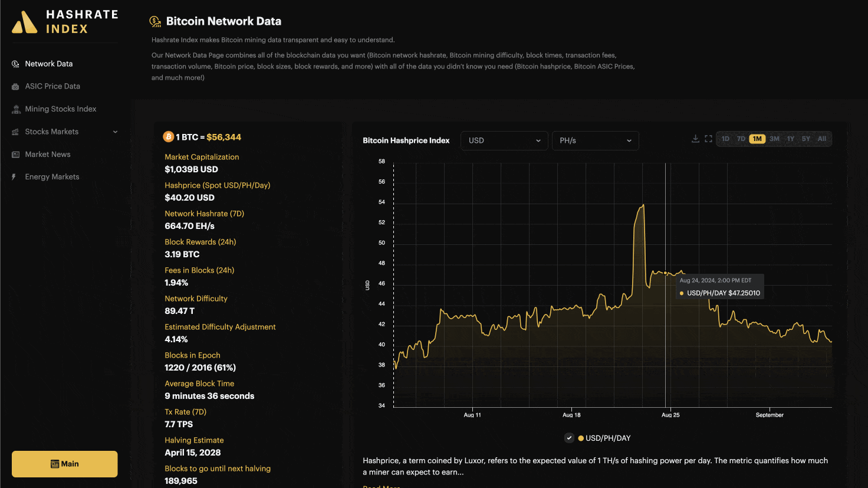Select the 3M range on the timeframe selector

[774, 138]
